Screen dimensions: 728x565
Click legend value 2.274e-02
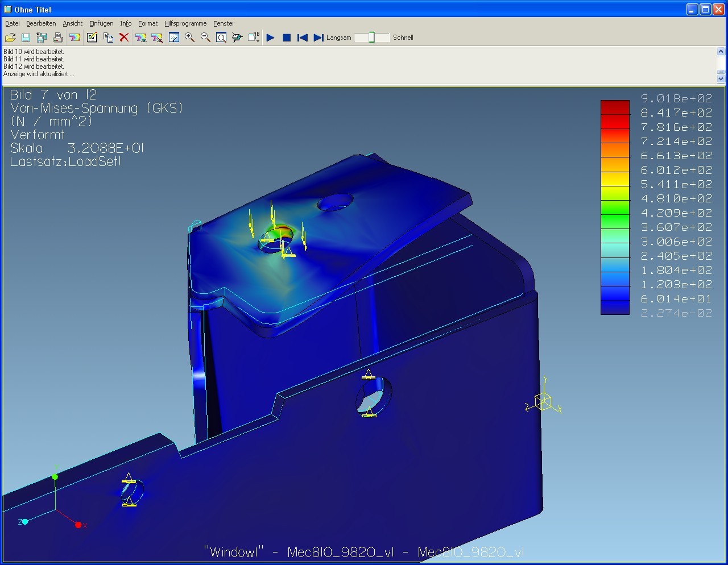coord(676,313)
